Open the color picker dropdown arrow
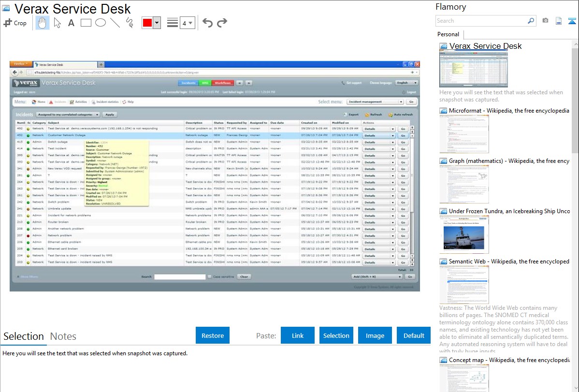Screen dimensions: 579x392 pos(157,23)
